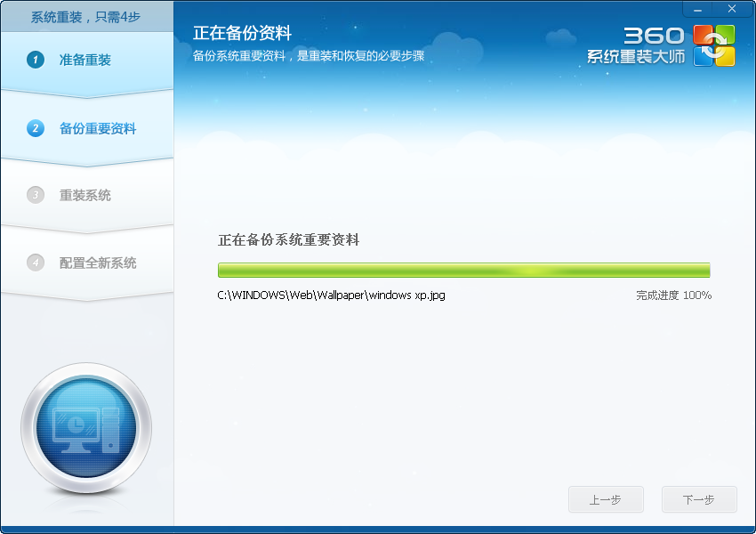Click the windows xp.jpg file path text
This screenshot has width=756, height=534.
pyautogui.click(x=331, y=295)
